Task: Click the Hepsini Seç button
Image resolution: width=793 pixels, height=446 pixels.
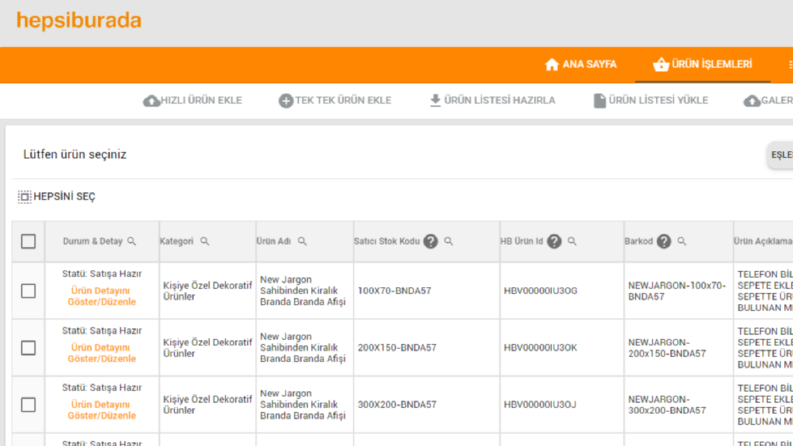Action: pos(57,197)
